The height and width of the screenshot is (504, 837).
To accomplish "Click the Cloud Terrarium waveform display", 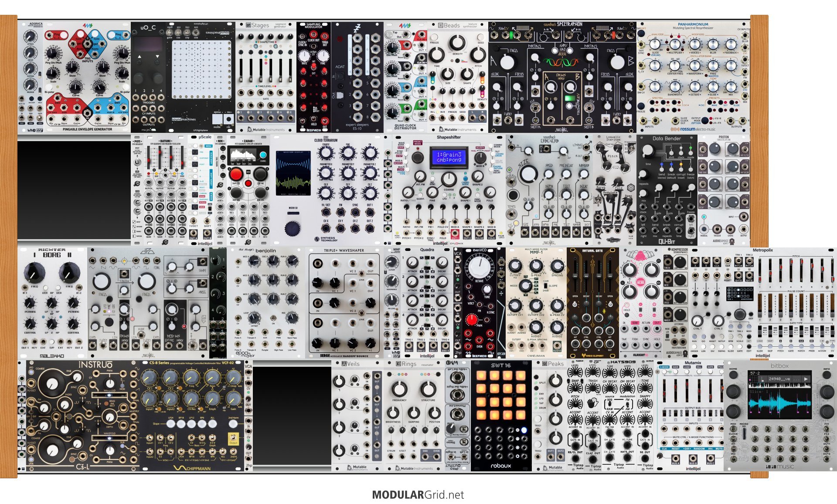I will 293,173.
